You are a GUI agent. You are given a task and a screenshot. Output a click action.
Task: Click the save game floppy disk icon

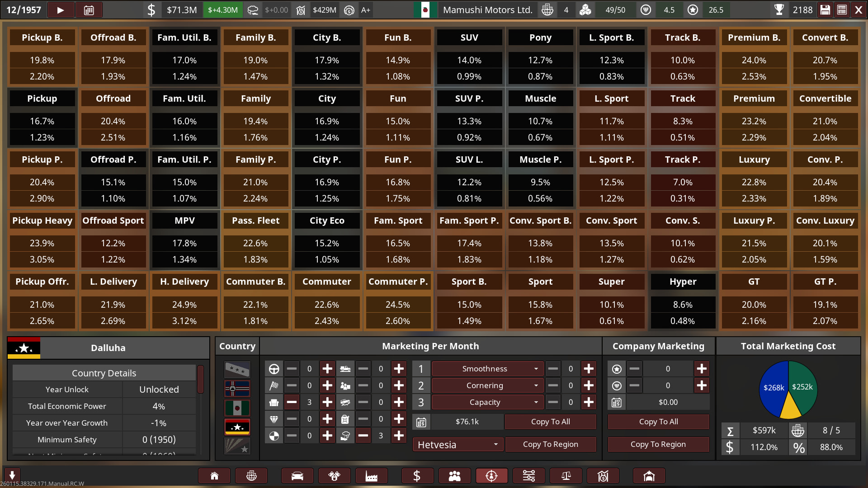click(825, 10)
